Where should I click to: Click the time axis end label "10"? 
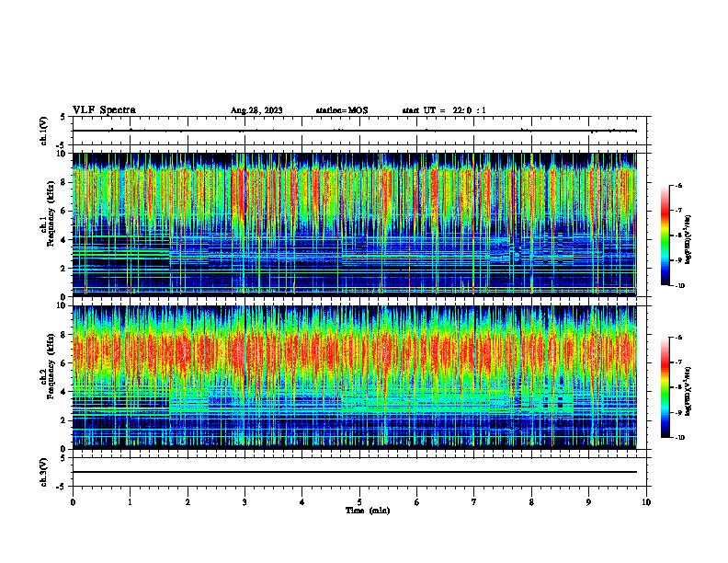click(646, 502)
